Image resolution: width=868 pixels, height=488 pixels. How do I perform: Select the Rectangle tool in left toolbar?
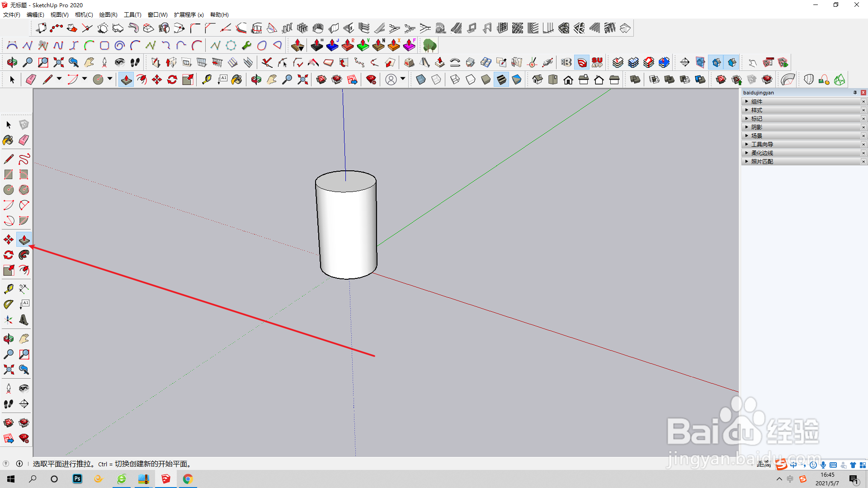(9, 174)
